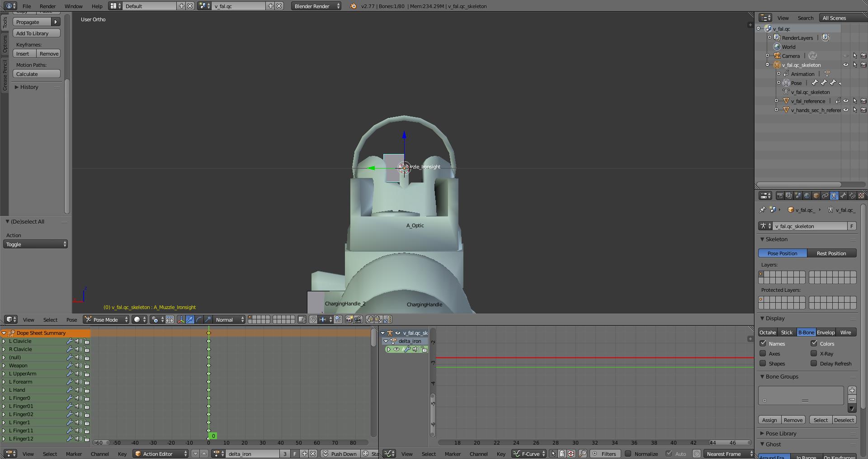Screen dimensions: 868x459
Task: Open the Render Layers properties tab
Action: click(x=789, y=196)
